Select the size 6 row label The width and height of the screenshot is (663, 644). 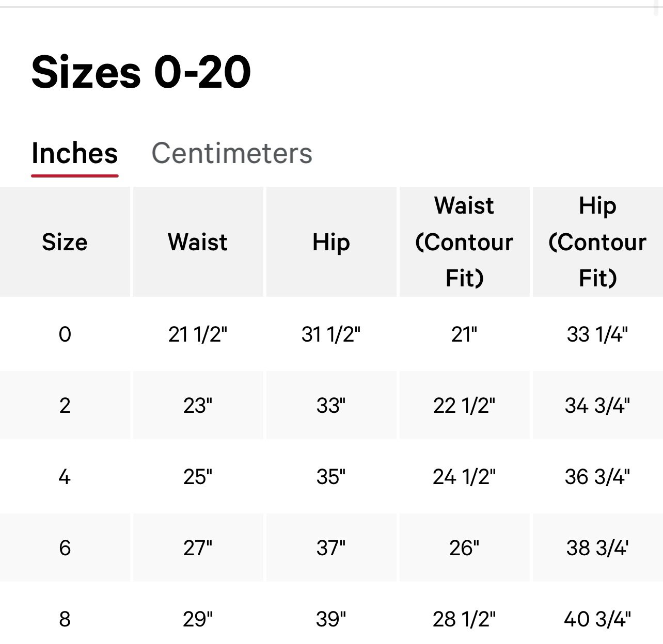pyautogui.click(x=65, y=548)
